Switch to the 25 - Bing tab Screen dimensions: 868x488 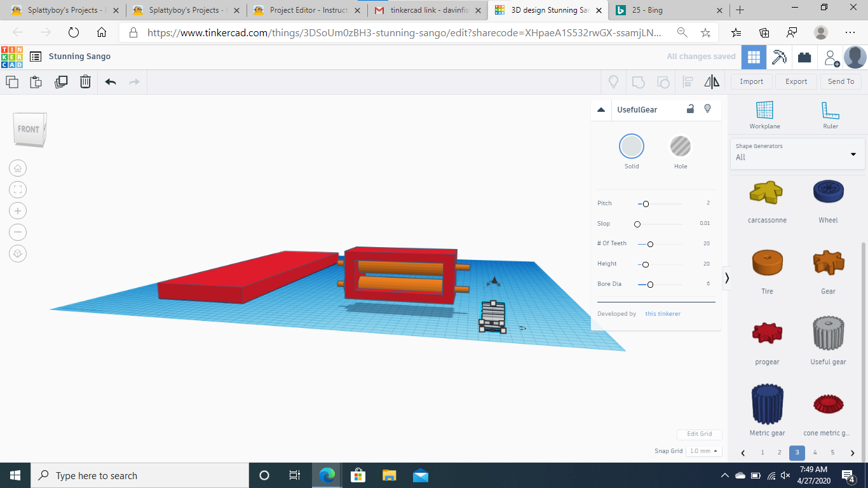(x=668, y=11)
